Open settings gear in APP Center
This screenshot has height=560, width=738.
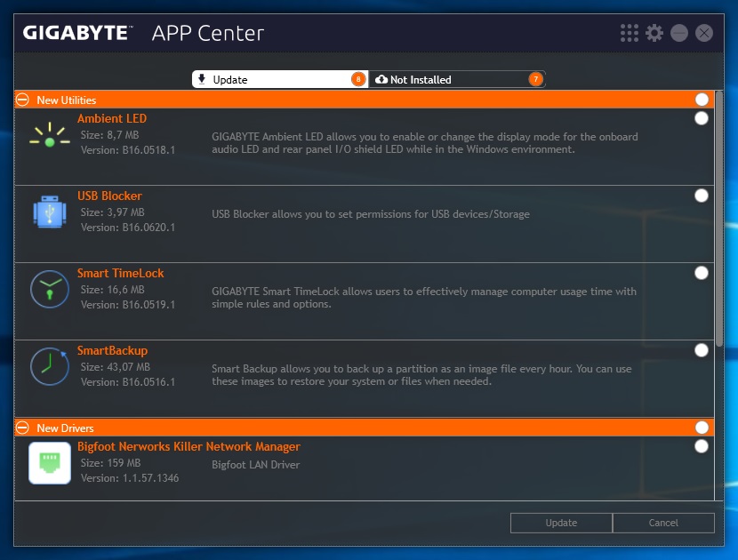(x=654, y=33)
